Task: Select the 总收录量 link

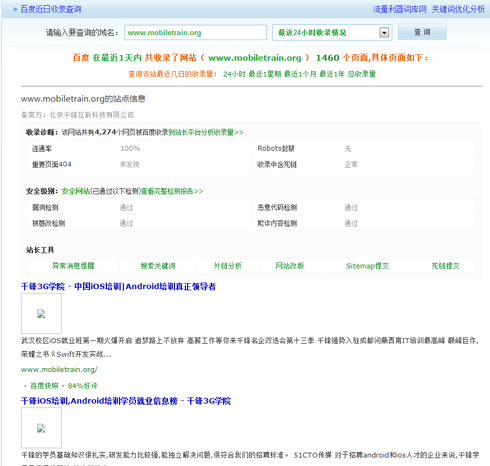Action: (362, 74)
